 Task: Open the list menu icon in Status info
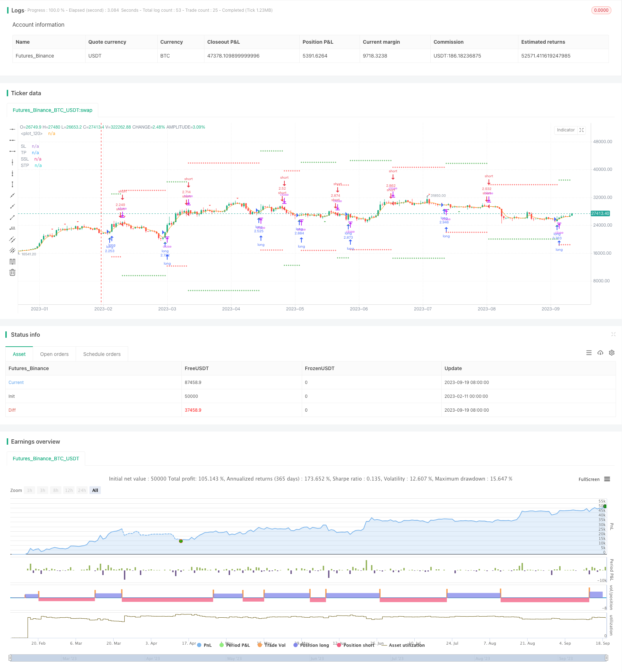click(589, 353)
